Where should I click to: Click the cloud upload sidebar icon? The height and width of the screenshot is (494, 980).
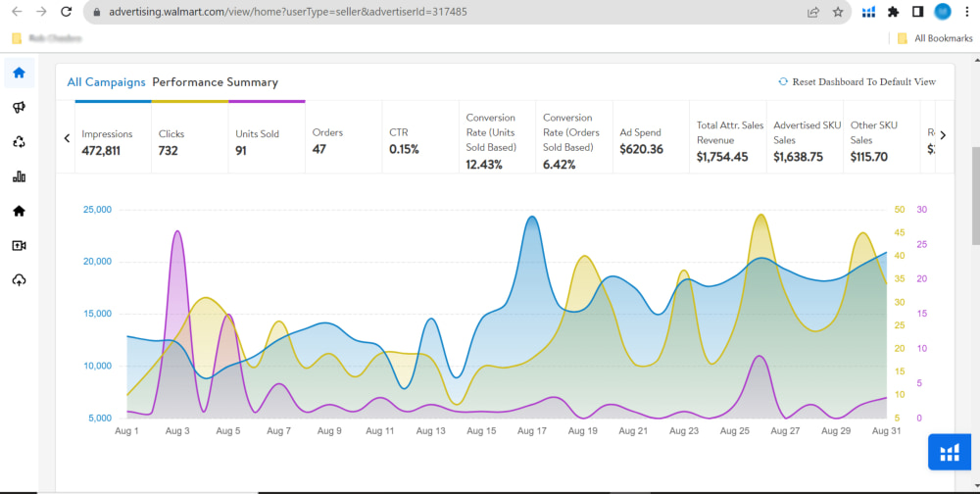pyautogui.click(x=19, y=280)
